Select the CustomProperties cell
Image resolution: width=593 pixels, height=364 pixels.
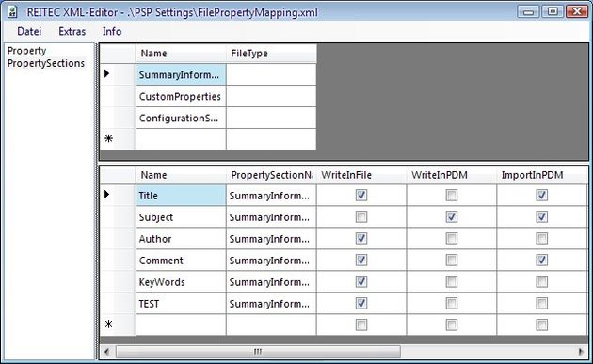pyautogui.click(x=181, y=96)
